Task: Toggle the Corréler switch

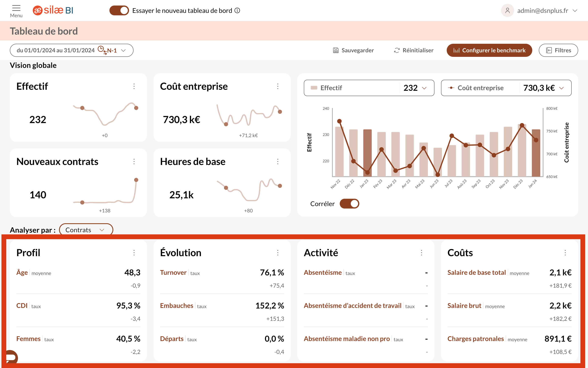Action: click(349, 204)
